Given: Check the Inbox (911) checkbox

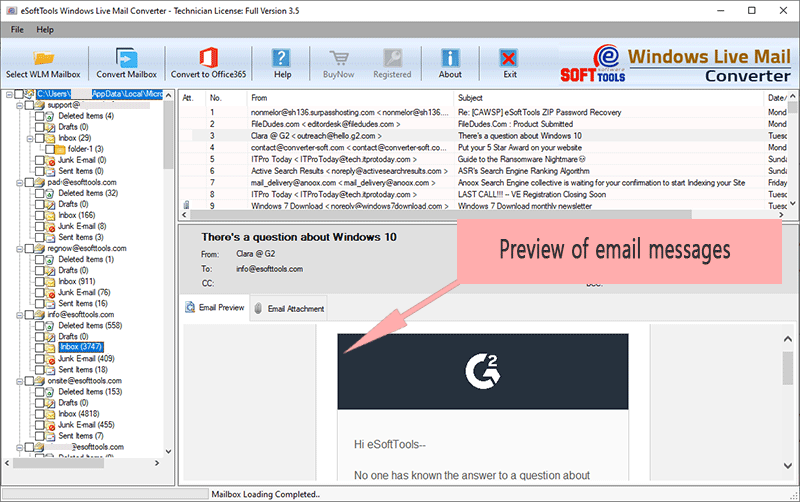Looking at the screenshot, I should 40,282.
